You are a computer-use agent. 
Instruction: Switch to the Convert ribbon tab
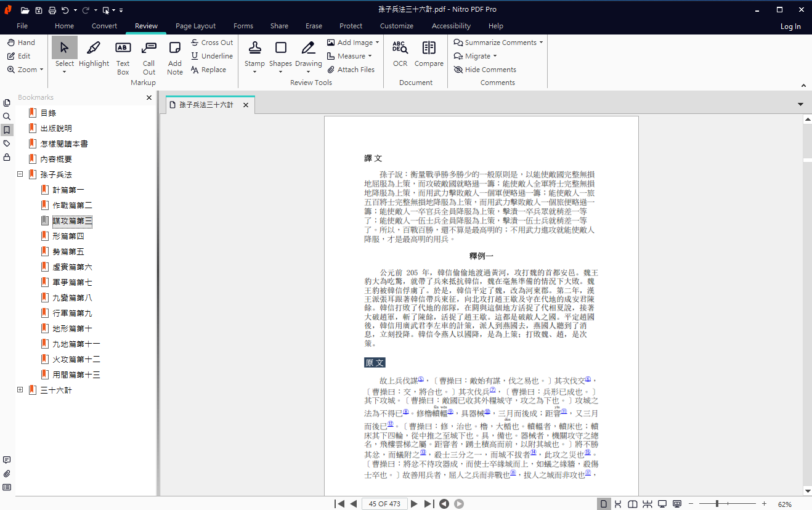tap(104, 26)
